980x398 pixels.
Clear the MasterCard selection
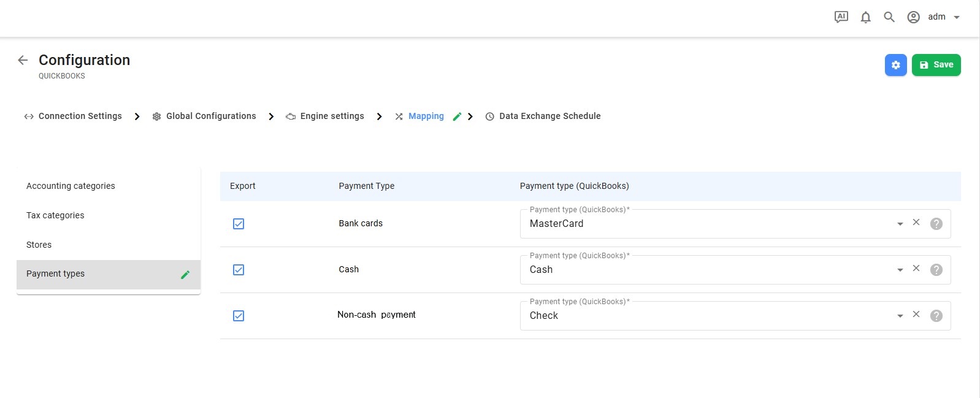pos(916,222)
